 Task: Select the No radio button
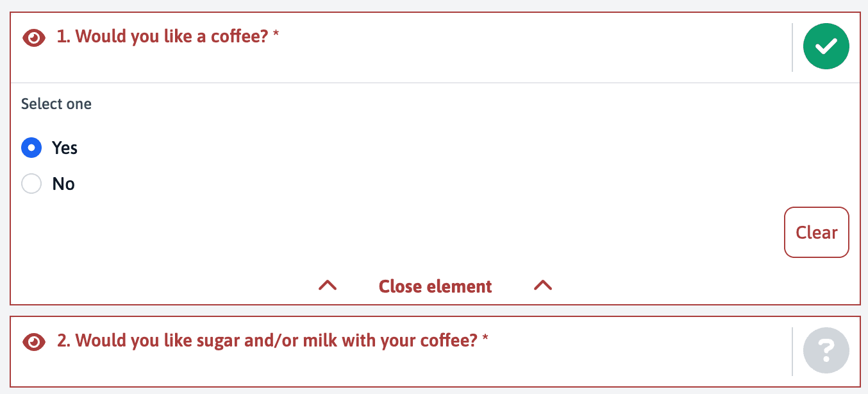coord(31,184)
